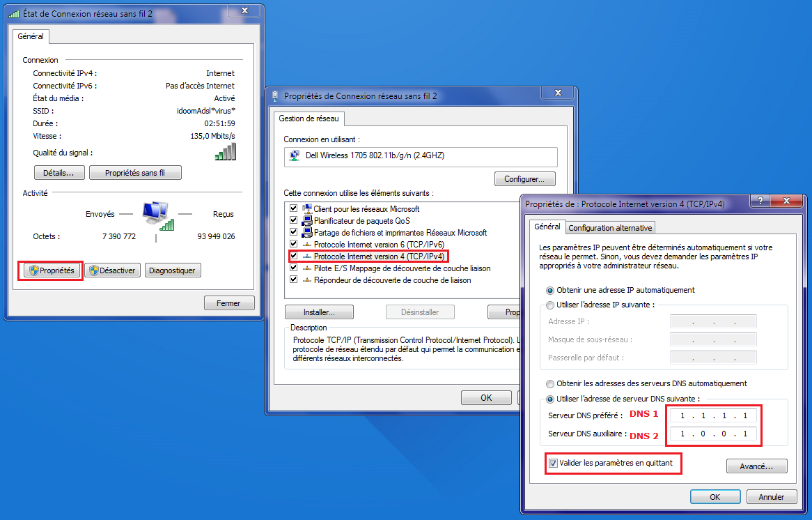This screenshot has height=520, width=812.
Task: Switch to Configuration alternative tab
Action: point(610,228)
